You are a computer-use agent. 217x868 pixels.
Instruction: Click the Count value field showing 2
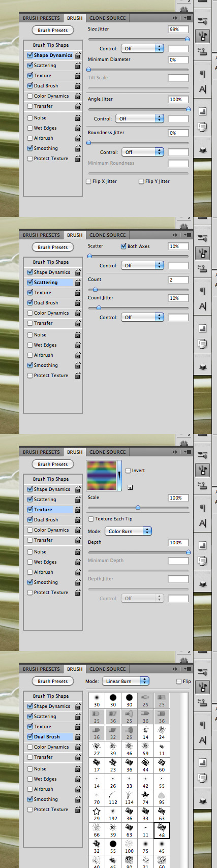pyautogui.click(x=178, y=280)
